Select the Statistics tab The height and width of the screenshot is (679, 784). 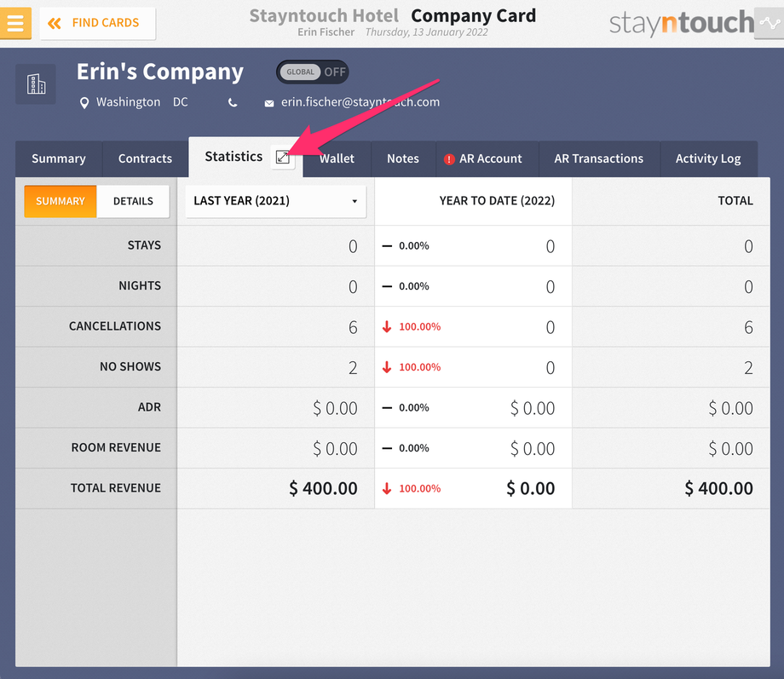coord(233,157)
